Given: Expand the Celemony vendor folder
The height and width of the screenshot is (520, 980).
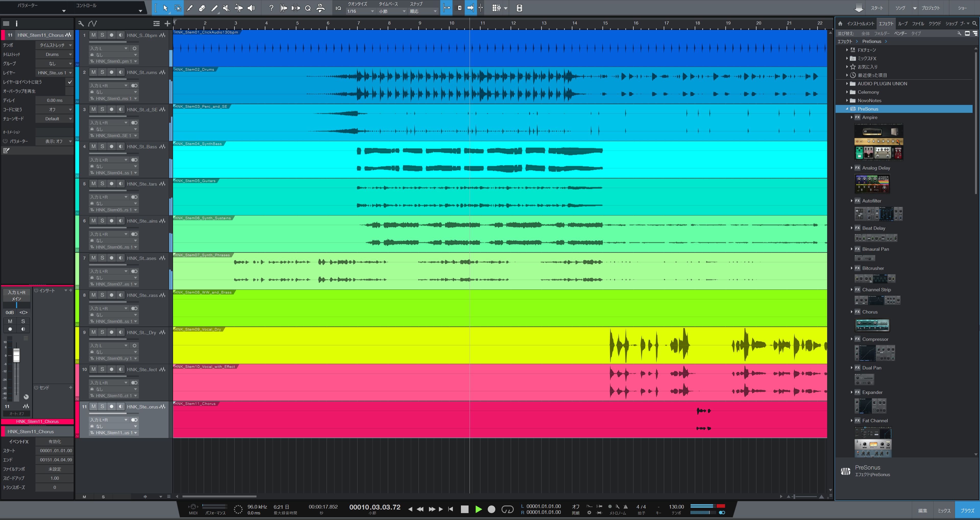Looking at the screenshot, I should (847, 92).
